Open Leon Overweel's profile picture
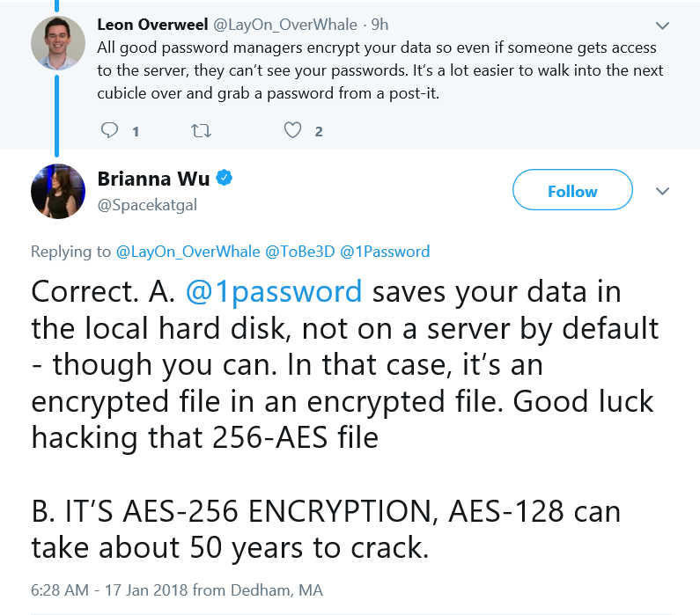The width and height of the screenshot is (700, 615). [x=58, y=43]
